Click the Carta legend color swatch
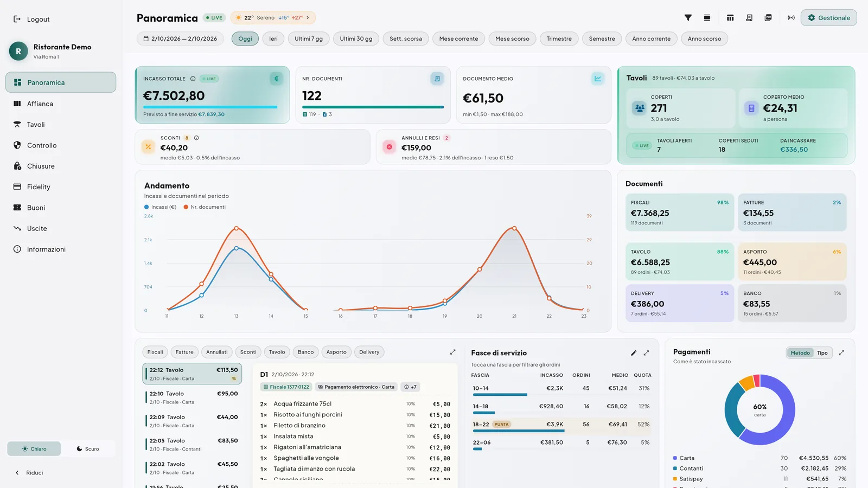 [675, 458]
